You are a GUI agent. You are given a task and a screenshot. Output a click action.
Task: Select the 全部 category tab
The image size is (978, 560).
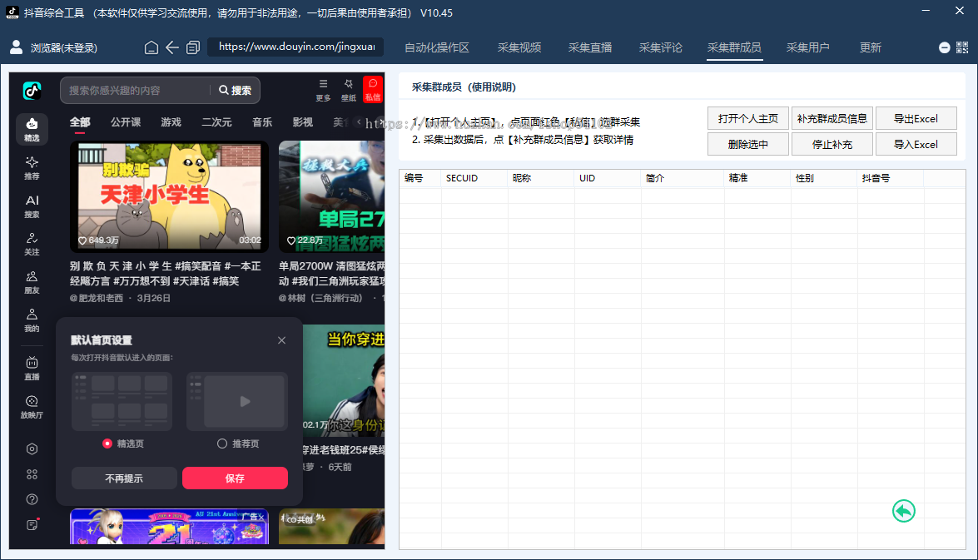pyautogui.click(x=80, y=122)
